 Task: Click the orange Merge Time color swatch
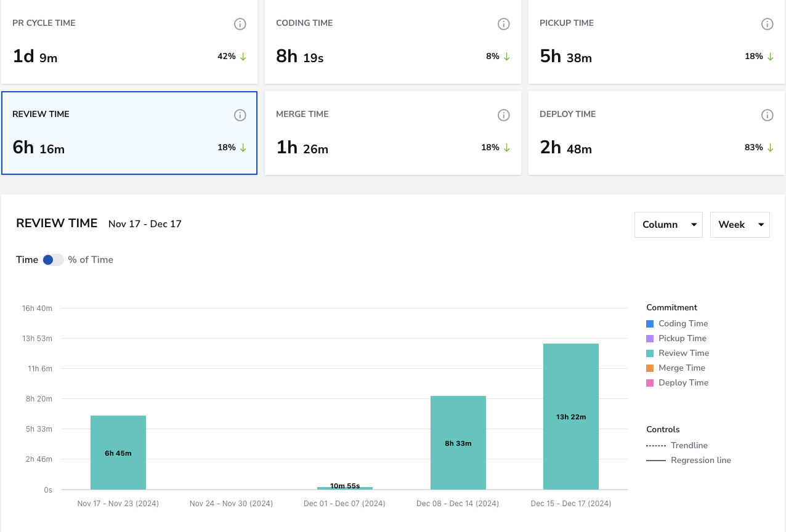650,368
